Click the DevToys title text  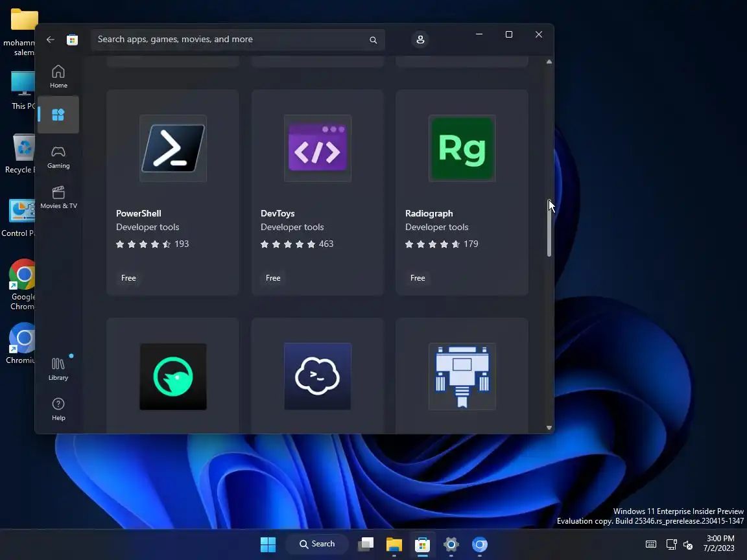point(278,213)
